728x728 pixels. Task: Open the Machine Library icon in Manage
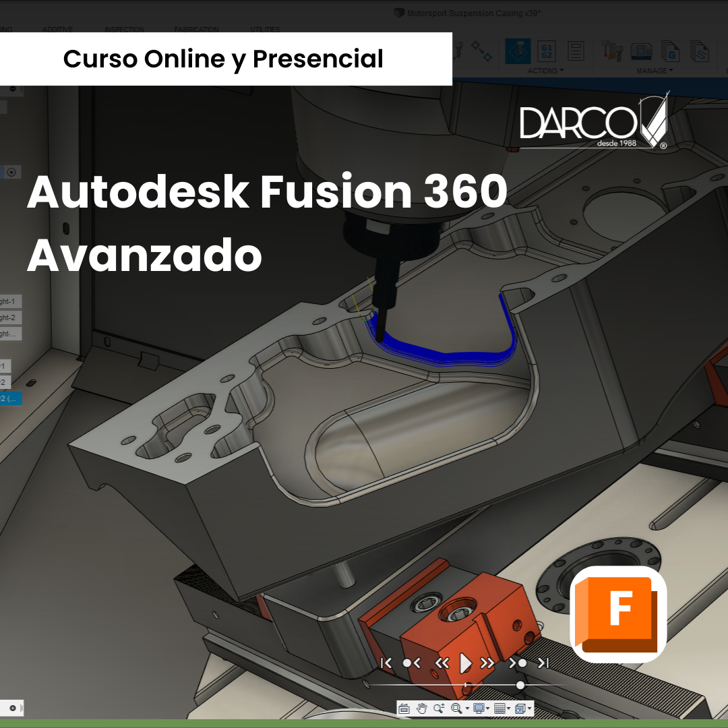[641, 51]
